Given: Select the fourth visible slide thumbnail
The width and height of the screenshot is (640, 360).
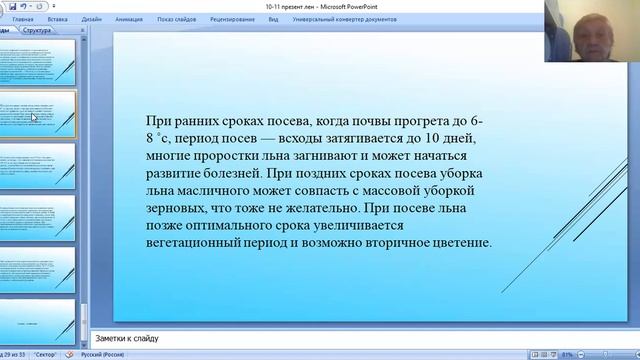Looking at the screenshot, I should point(37,218).
